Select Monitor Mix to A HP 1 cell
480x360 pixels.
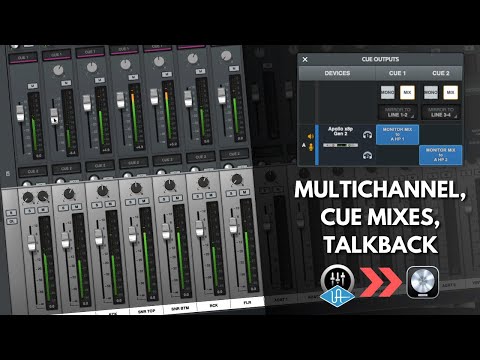(397, 135)
